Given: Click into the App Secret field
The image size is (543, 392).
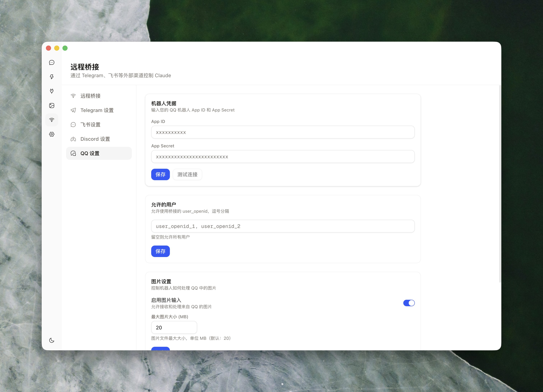Looking at the screenshot, I should pyautogui.click(x=283, y=157).
